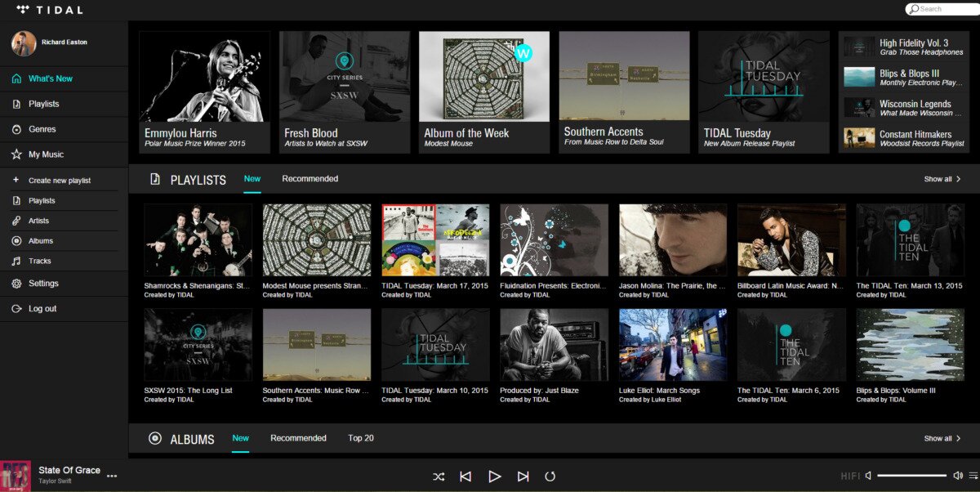The width and height of the screenshot is (980, 492).
Task: Open Produced by: Just Blaze playlist
Action: [x=554, y=345]
